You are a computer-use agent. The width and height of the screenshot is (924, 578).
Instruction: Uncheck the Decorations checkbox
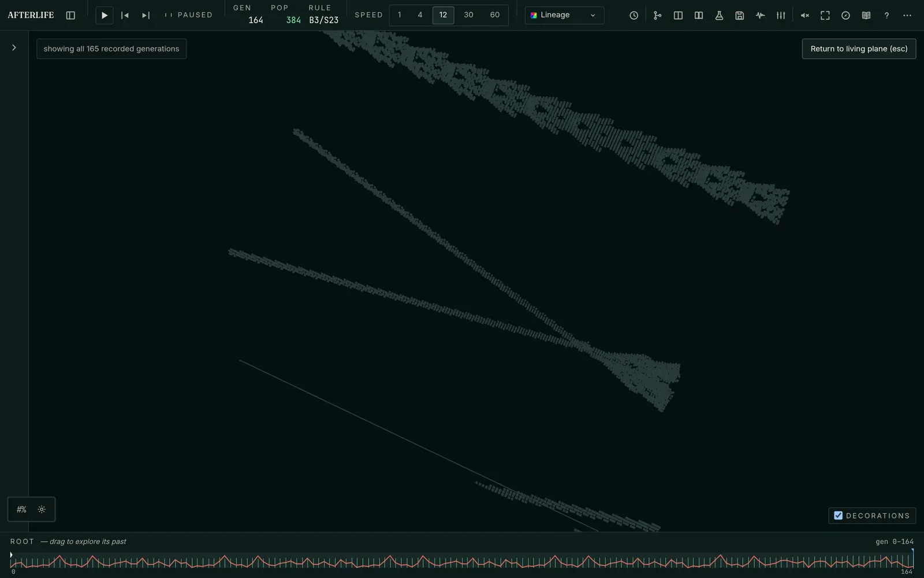tap(839, 516)
